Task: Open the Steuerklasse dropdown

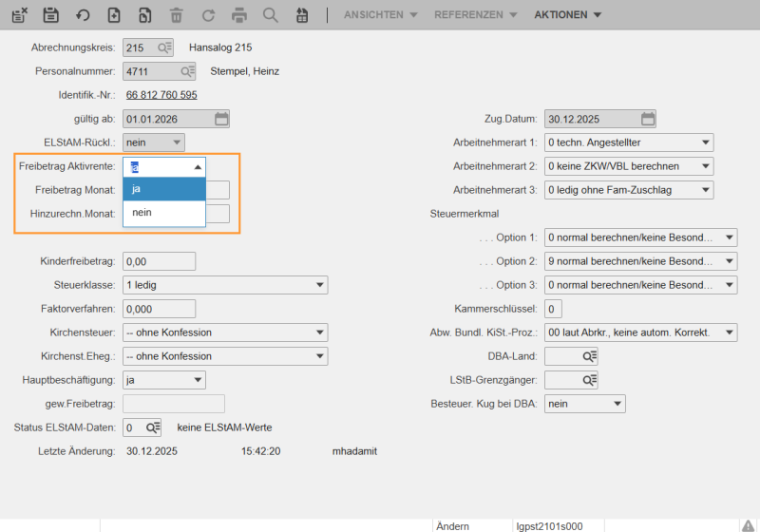Action: point(320,285)
